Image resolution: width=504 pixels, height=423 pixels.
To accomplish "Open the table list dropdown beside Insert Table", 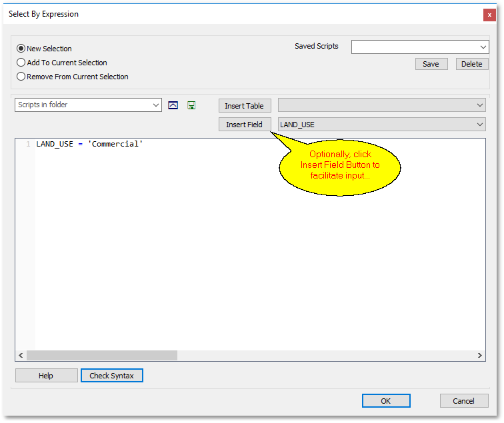I will [480, 105].
